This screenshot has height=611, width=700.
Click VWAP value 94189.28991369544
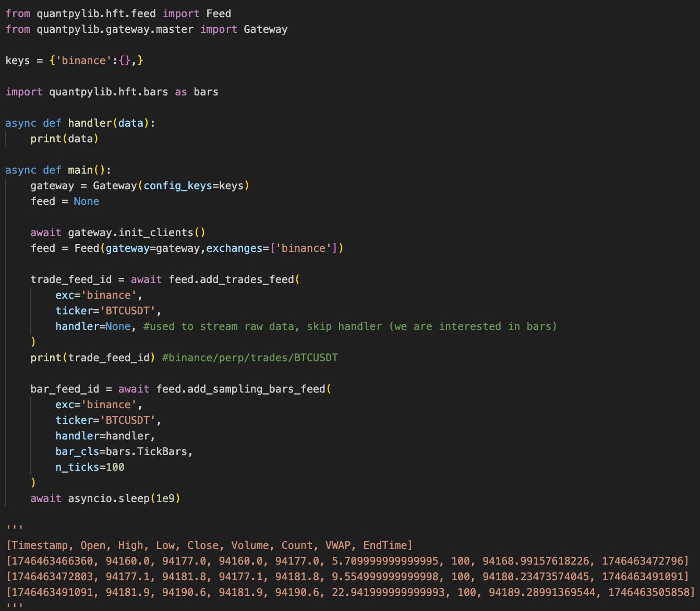[x=542, y=592]
